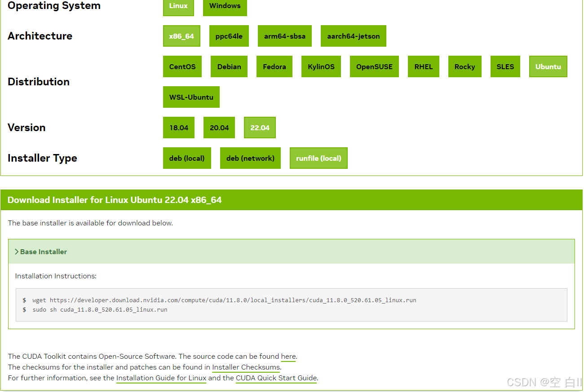Click 'The base installer is available' text

click(x=90, y=223)
